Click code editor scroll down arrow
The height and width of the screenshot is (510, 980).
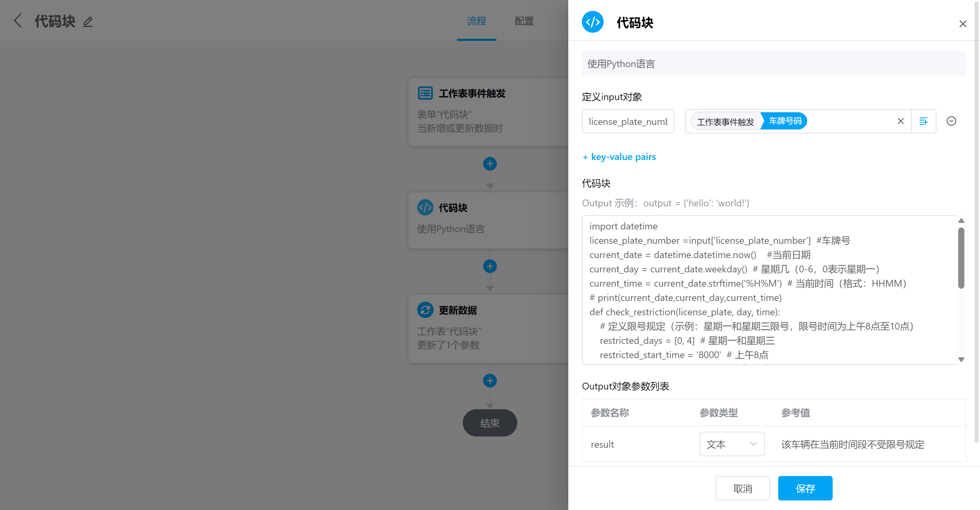tap(961, 359)
